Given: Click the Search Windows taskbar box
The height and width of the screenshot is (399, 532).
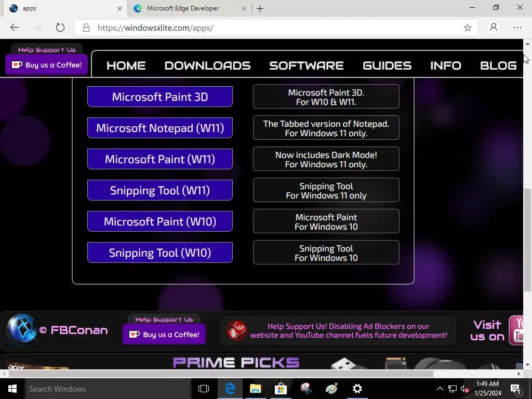Looking at the screenshot, I should click(x=108, y=389).
